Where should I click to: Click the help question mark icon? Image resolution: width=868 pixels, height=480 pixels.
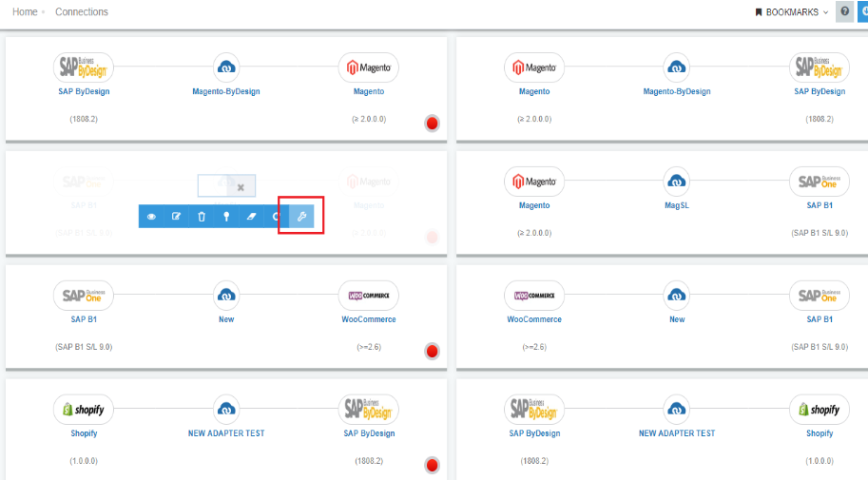[x=844, y=12]
